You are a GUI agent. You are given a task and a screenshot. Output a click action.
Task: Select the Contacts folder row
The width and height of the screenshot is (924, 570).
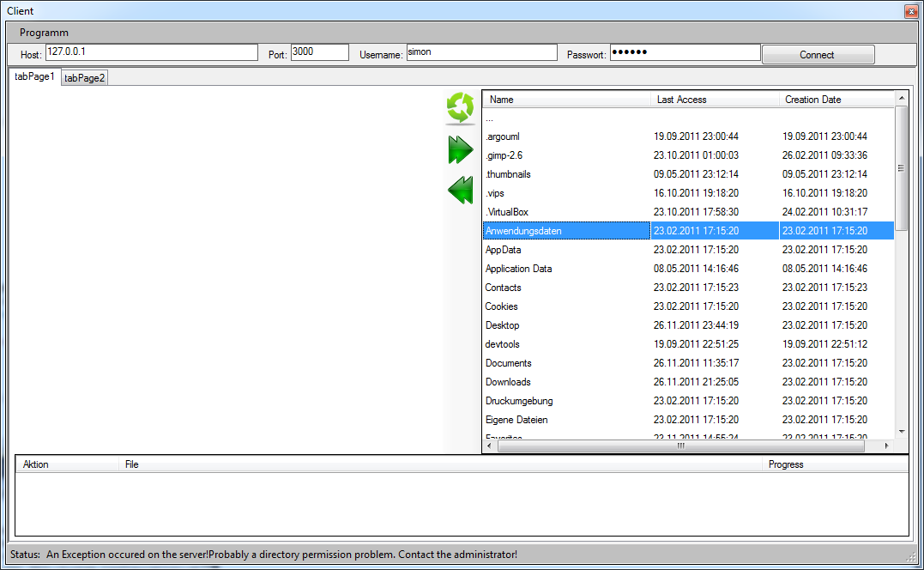[x=688, y=287]
